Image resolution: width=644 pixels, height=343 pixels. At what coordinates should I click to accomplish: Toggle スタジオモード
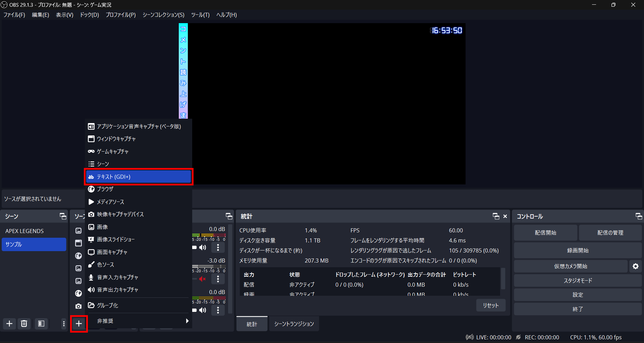[578, 281]
